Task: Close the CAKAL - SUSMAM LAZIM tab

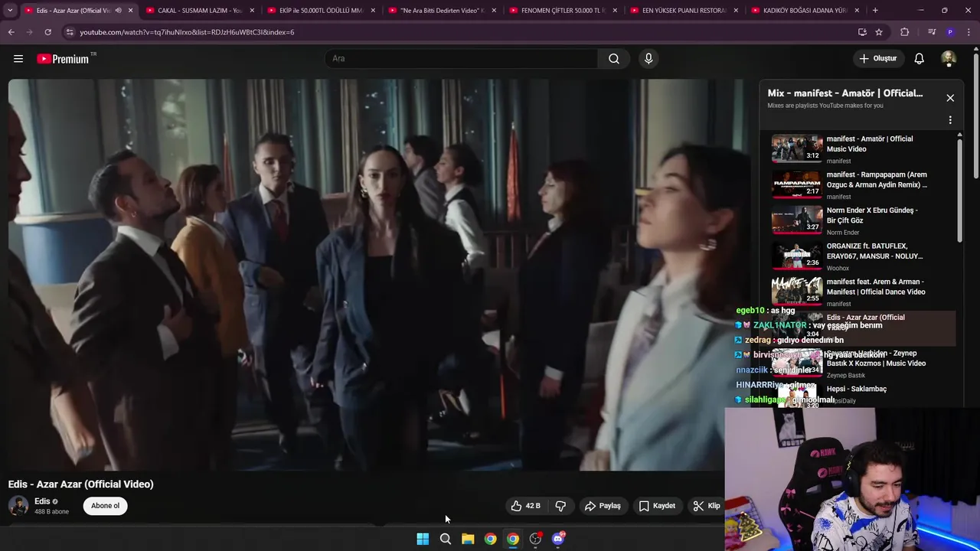Action: pos(252,11)
